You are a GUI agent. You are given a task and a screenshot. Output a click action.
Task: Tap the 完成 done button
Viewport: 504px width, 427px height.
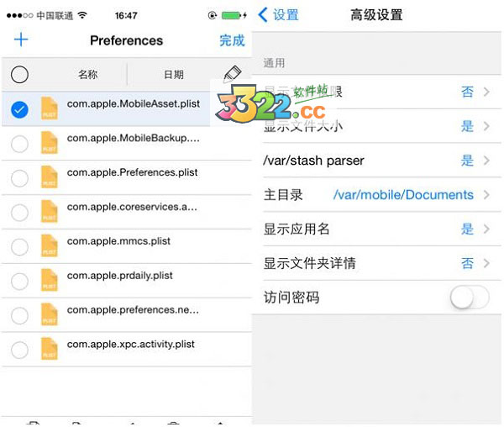232,40
